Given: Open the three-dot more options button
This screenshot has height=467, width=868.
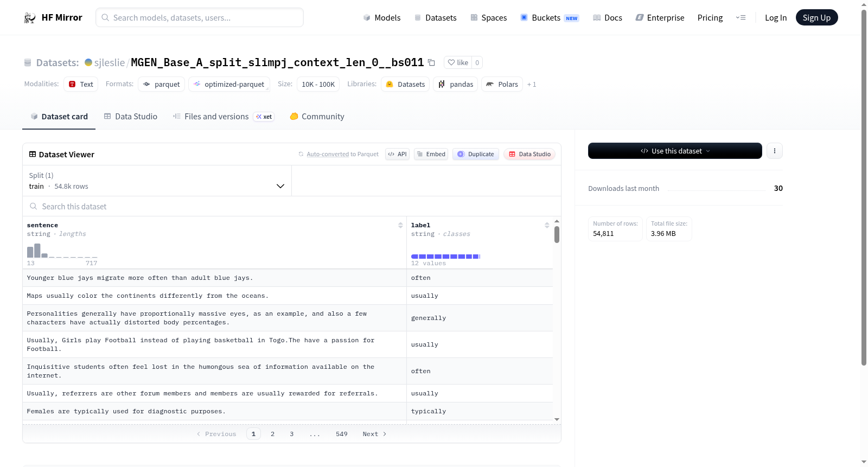Looking at the screenshot, I should tap(775, 151).
